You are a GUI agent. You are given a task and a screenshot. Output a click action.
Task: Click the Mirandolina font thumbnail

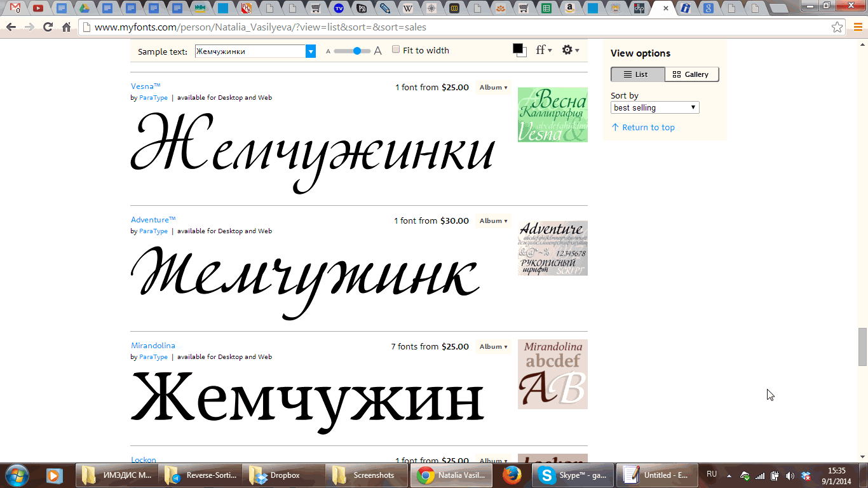coord(553,374)
